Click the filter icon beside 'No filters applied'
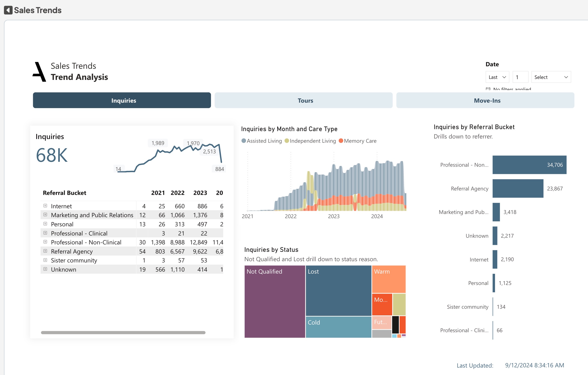This screenshot has height=375, width=588. point(488,89)
